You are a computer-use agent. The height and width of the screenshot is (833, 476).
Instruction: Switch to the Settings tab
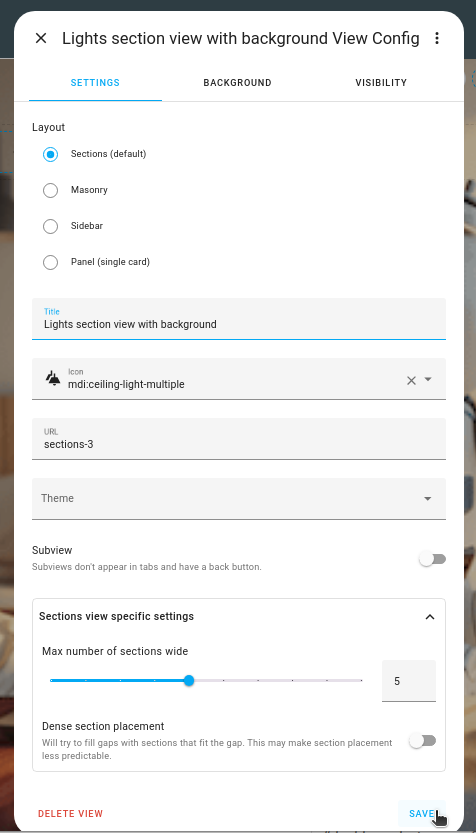coord(95,83)
